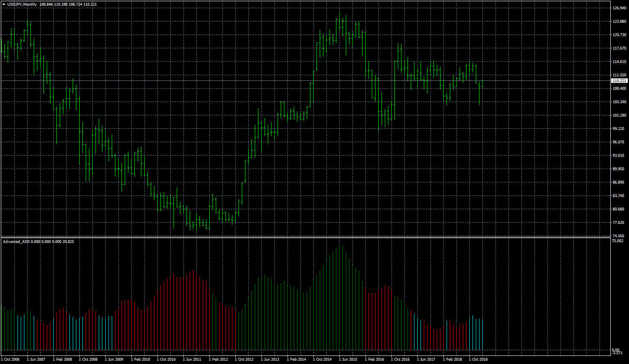Image resolution: width=629 pixels, height=364 pixels.
Task: Click the 102.280 price scale label
Action: [619, 115]
